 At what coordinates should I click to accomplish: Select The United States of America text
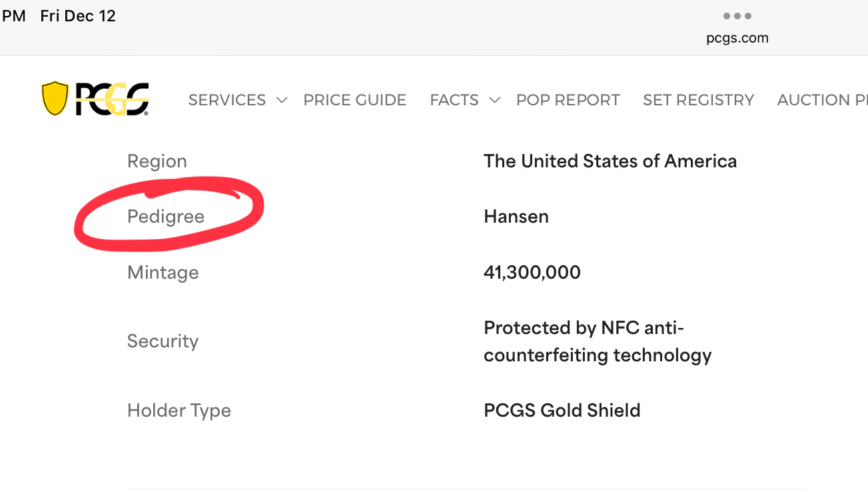point(610,161)
